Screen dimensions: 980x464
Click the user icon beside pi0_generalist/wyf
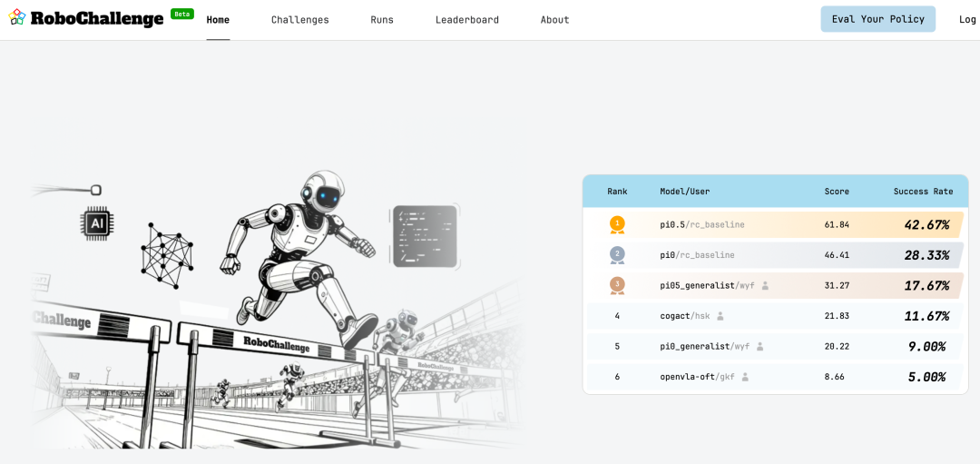(760, 347)
